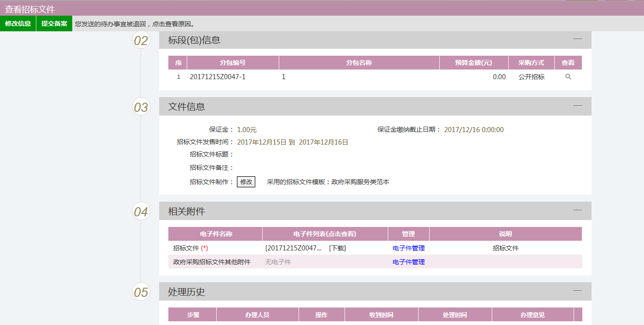The image size is (644, 325).
Task: Click the 分包编号 column header
Action: (x=233, y=63)
